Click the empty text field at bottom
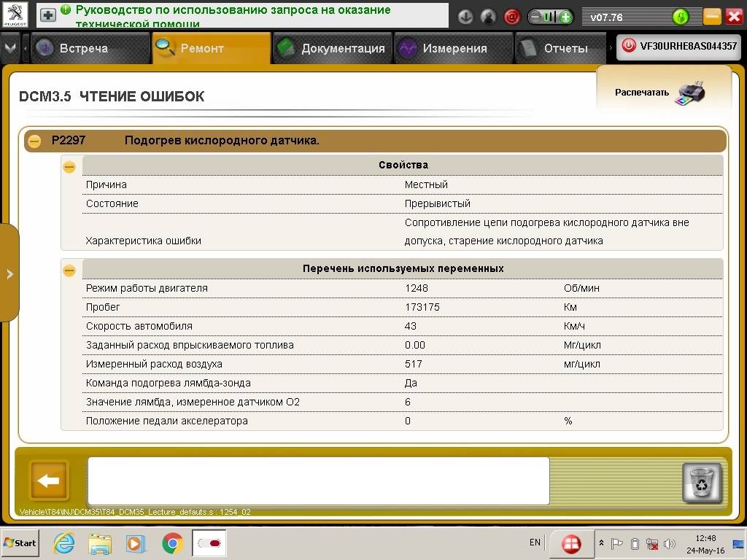Viewport: 747px width, 560px height. click(318, 481)
